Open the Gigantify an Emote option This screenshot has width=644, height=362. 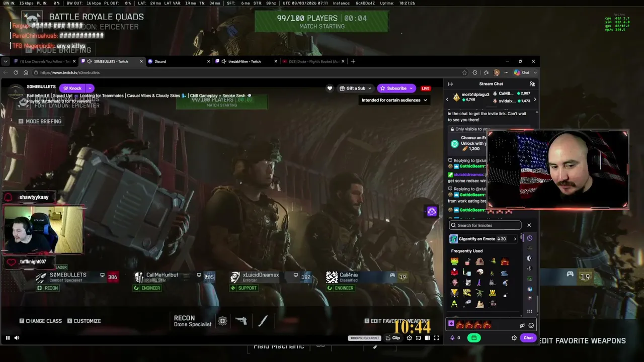coord(483,239)
